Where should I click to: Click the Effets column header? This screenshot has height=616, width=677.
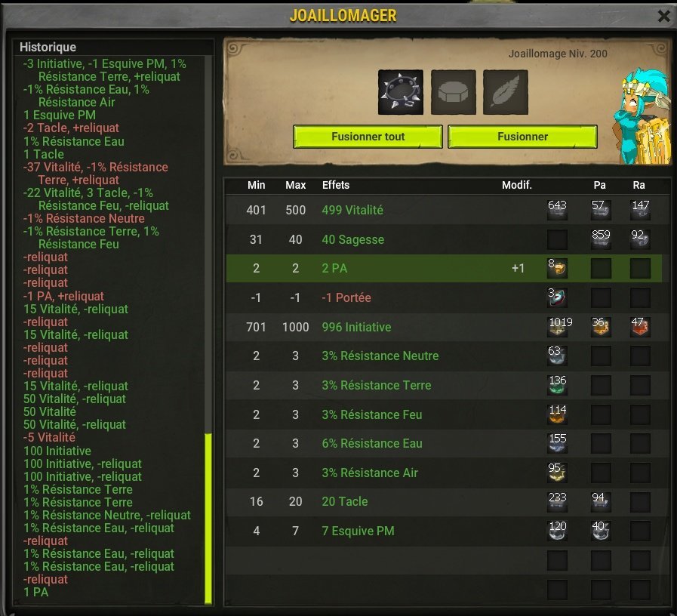pyautogui.click(x=336, y=185)
